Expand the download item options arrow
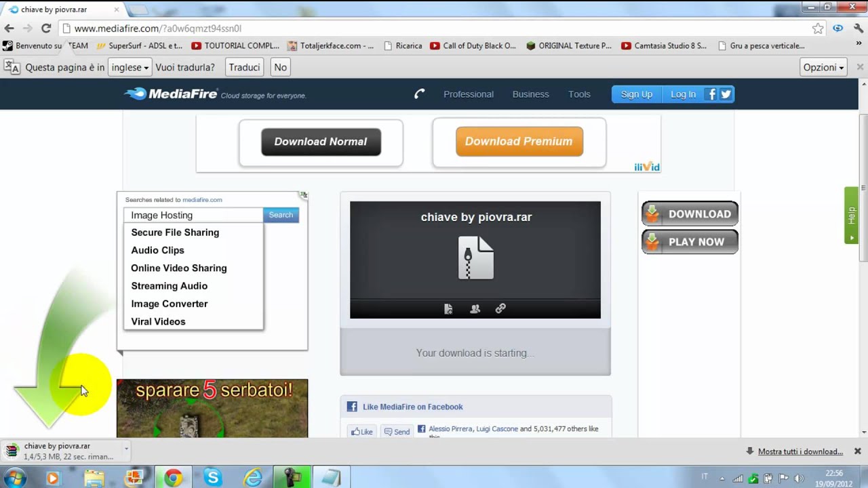This screenshot has width=868, height=488. click(x=125, y=448)
